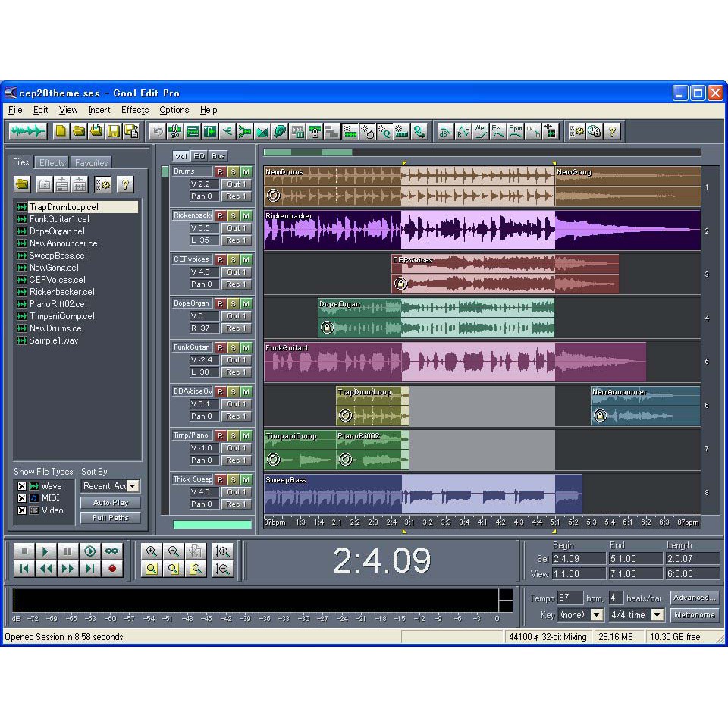Click the open file folder icon in the Files panel
The height and width of the screenshot is (728, 728).
[22, 184]
